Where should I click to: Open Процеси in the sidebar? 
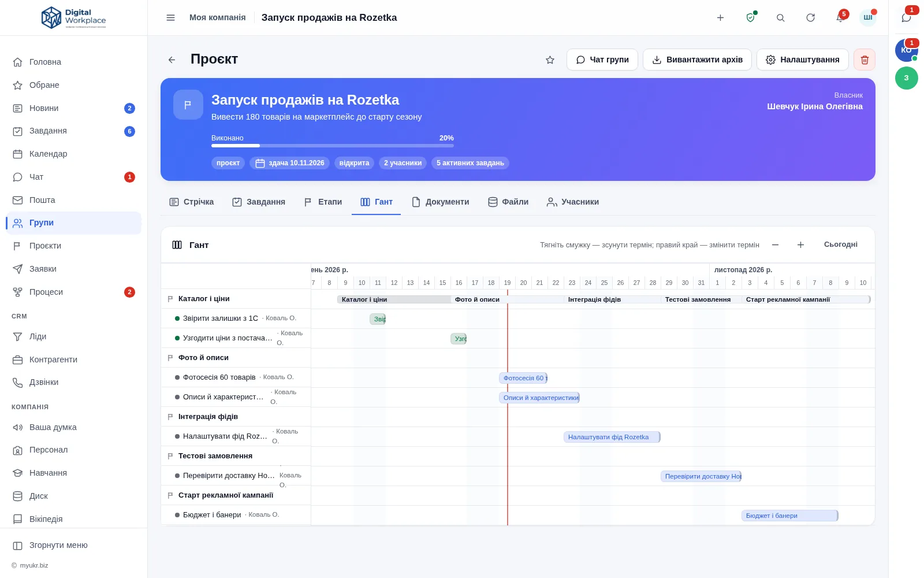click(74, 292)
